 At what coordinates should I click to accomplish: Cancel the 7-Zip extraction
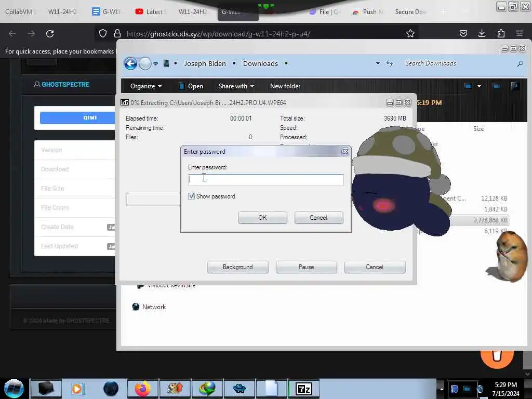[x=375, y=267]
